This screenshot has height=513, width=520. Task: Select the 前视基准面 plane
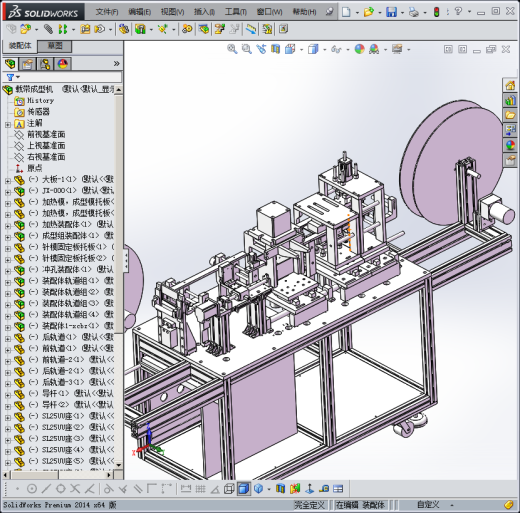tap(46, 134)
